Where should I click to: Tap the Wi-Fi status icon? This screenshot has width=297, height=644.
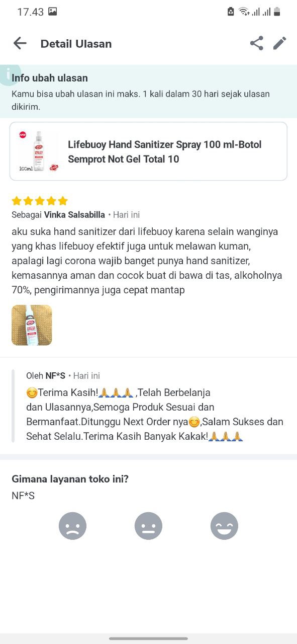click(x=244, y=12)
